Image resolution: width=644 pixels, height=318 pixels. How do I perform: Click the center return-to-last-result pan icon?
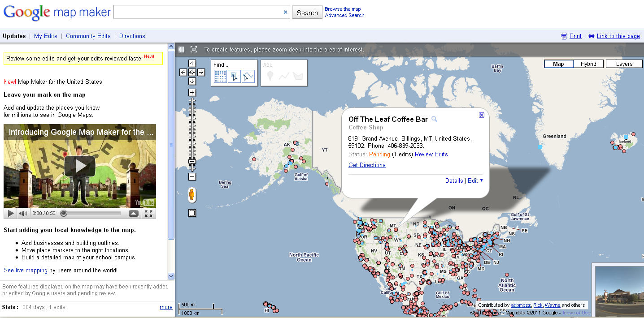pyautogui.click(x=192, y=72)
